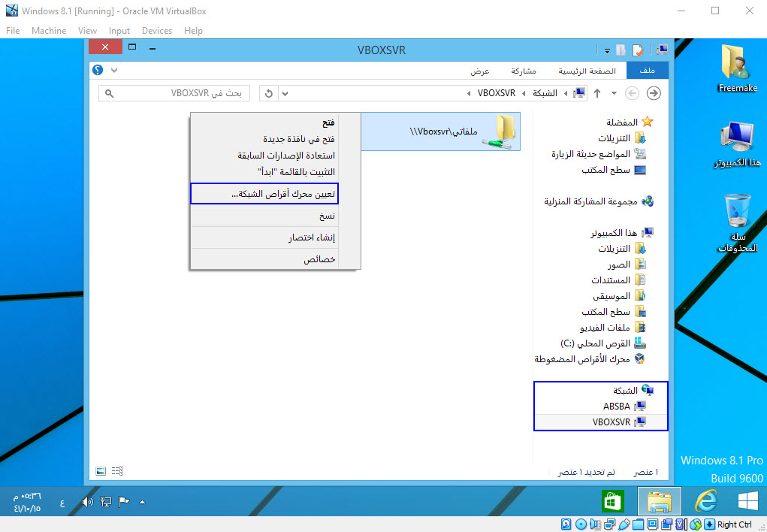Open the عرض ribbon tab

click(x=480, y=71)
